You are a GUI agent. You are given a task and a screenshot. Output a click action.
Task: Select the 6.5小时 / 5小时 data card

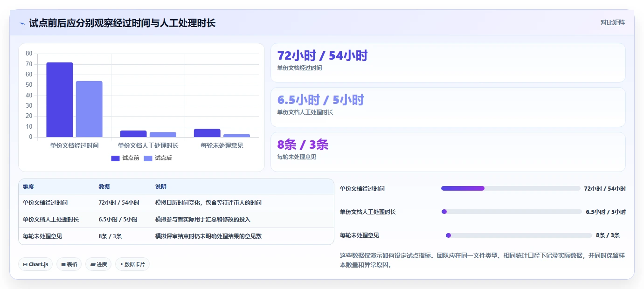(x=448, y=107)
